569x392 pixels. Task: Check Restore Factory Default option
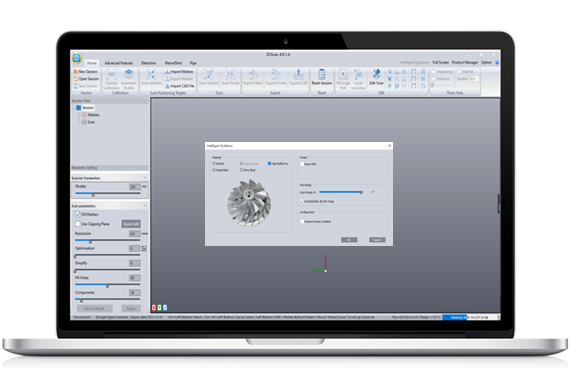tap(302, 221)
